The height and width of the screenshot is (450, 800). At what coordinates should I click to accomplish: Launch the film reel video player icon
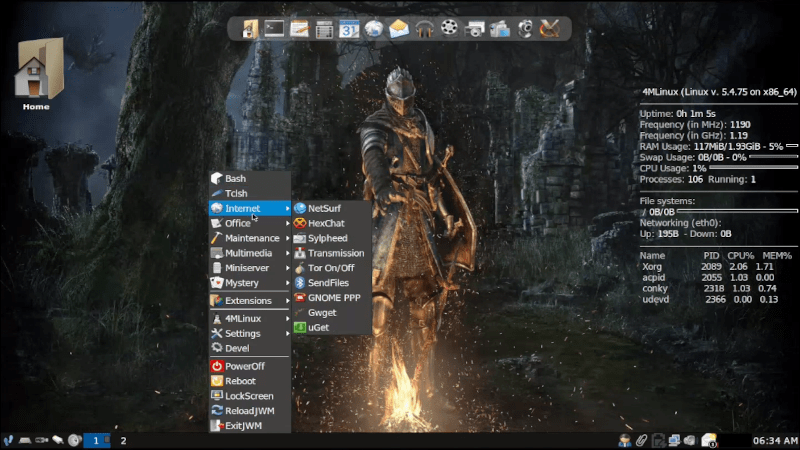(449, 28)
